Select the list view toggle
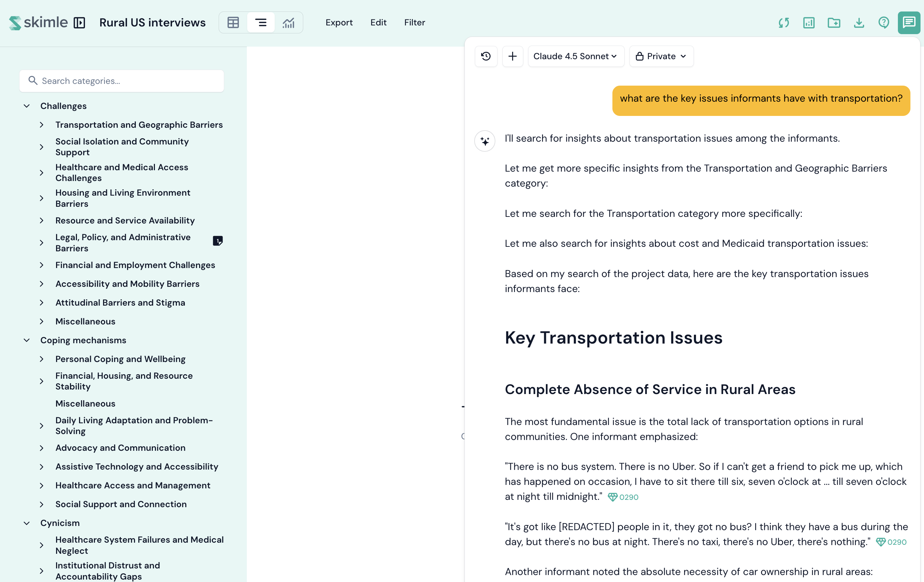 pyautogui.click(x=261, y=23)
